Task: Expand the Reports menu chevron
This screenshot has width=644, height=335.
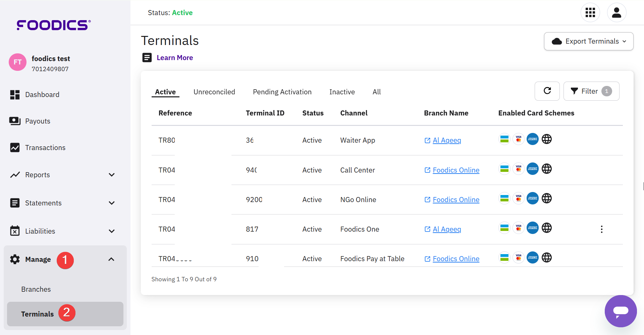Action: [112, 175]
